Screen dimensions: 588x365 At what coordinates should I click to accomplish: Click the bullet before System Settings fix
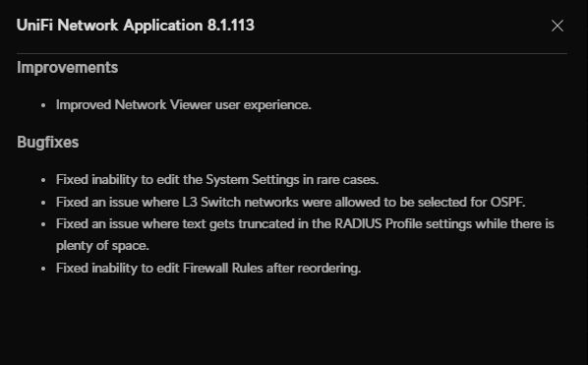(43, 180)
